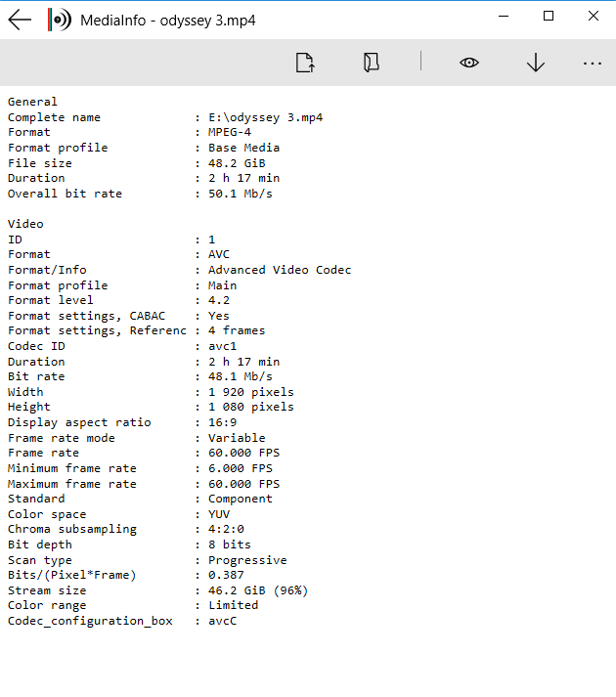Click the 'Codec_configuration_box' label
The height and width of the screenshot is (697, 616).
90,621
